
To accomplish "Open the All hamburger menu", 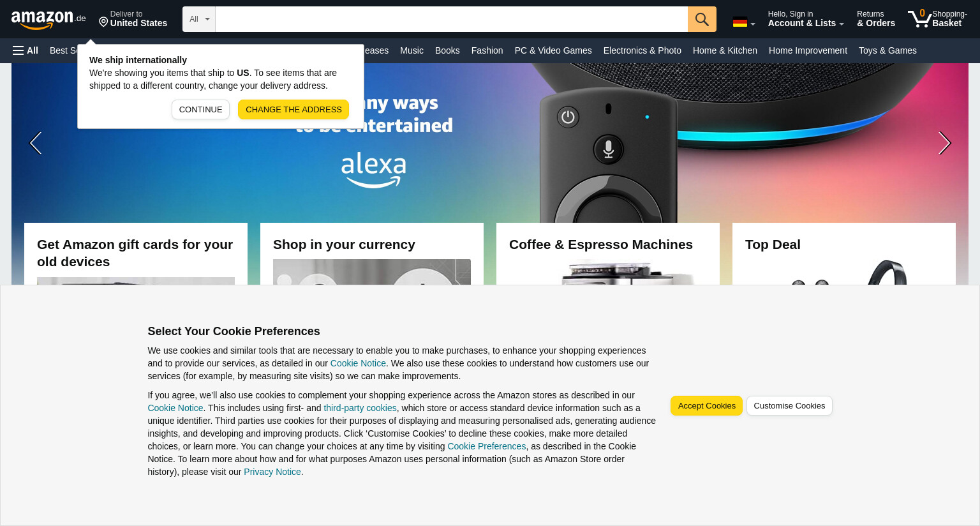I will 26,50.
